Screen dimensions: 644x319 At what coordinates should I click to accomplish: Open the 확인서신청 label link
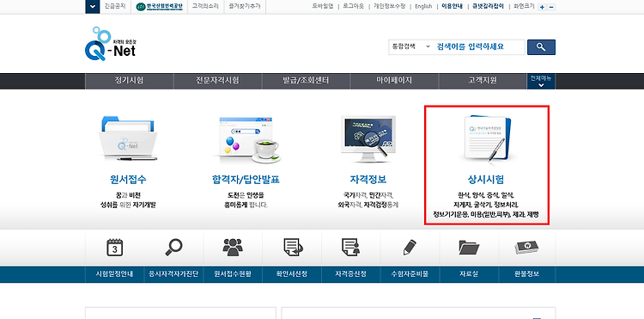click(x=292, y=274)
